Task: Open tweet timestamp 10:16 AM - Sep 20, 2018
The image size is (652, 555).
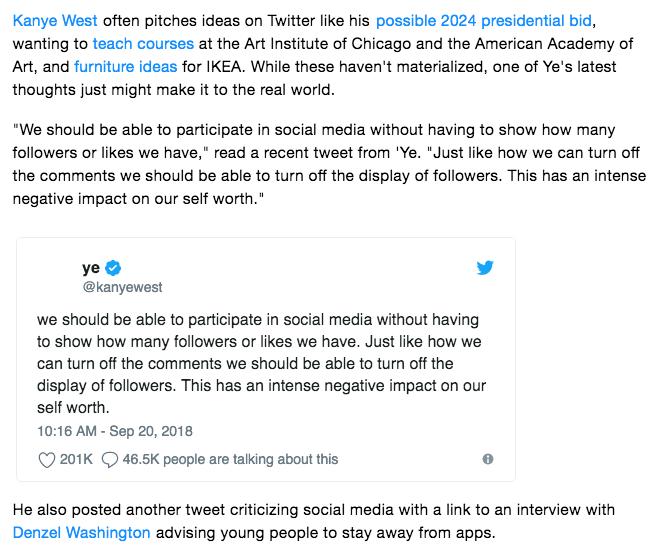Action: pos(115,431)
